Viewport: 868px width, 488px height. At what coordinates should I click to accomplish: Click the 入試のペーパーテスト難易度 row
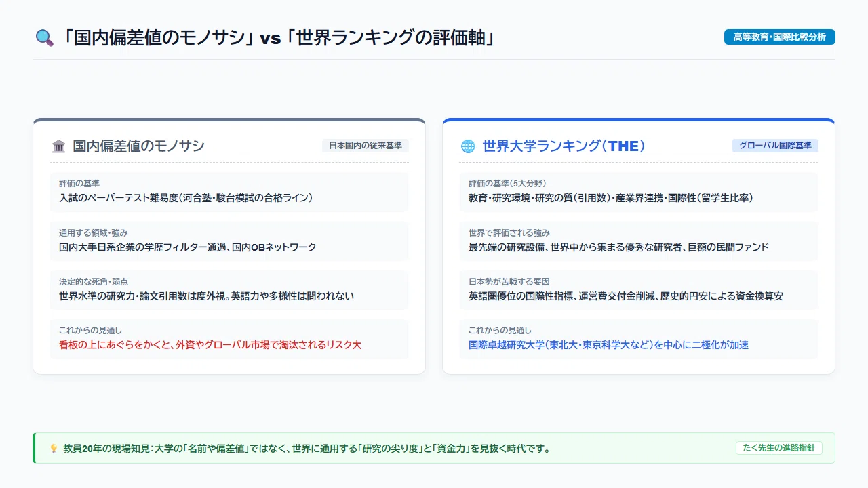pos(229,192)
